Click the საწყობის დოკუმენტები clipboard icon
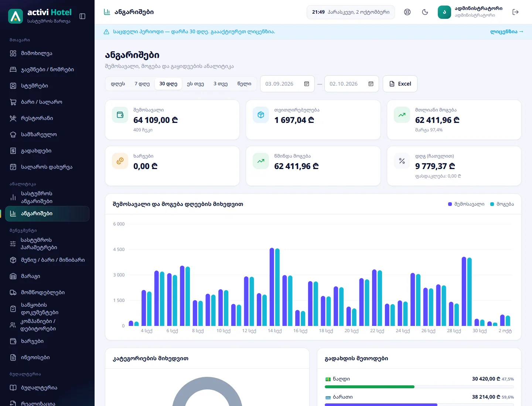Viewport: 532px width, 406px height. [x=13, y=309]
